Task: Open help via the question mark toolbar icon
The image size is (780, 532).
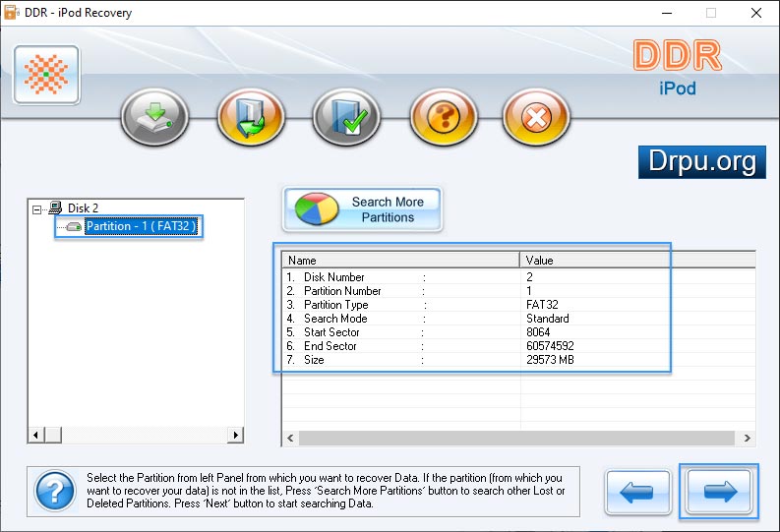Action: tap(444, 117)
